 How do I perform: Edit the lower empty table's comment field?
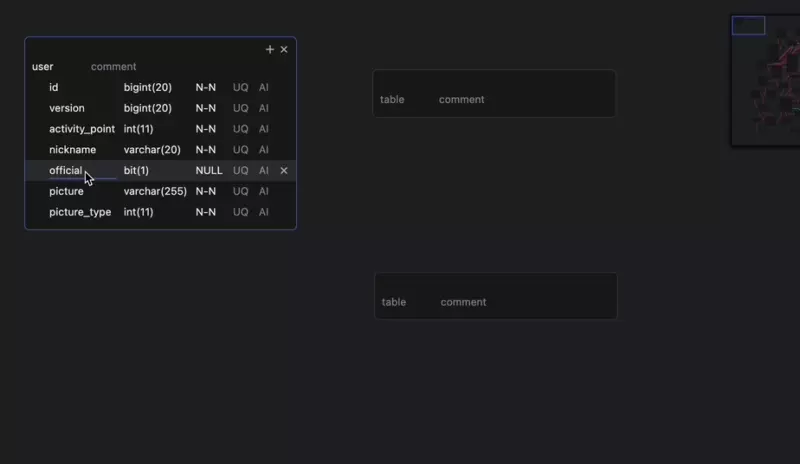(463, 302)
